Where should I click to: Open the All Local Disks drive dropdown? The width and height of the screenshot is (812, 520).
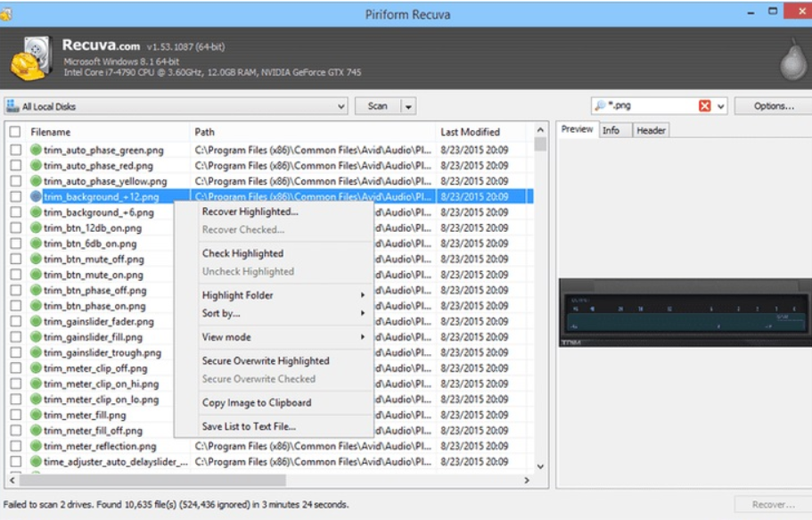(x=341, y=107)
